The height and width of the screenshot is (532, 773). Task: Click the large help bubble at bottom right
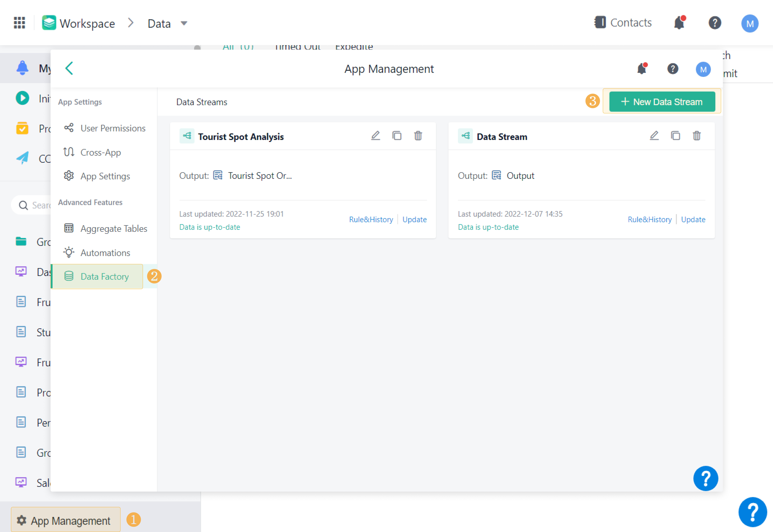pos(753,512)
